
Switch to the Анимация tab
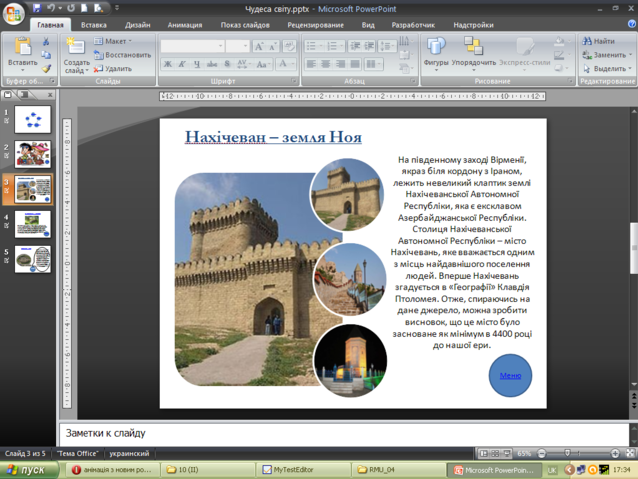(x=185, y=25)
